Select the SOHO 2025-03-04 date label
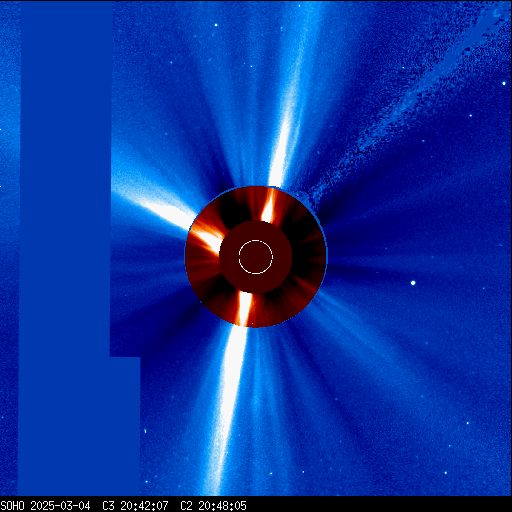512x512 pixels. point(45,506)
